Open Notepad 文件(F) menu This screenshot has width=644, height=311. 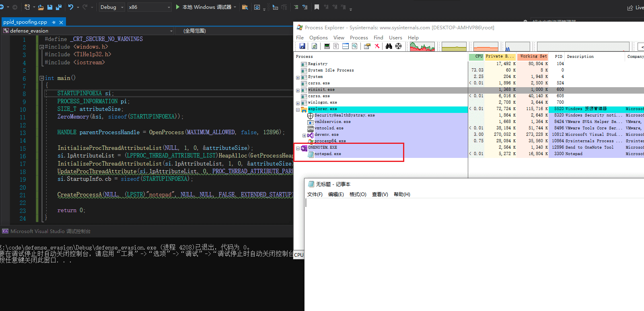pyautogui.click(x=315, y=194)
